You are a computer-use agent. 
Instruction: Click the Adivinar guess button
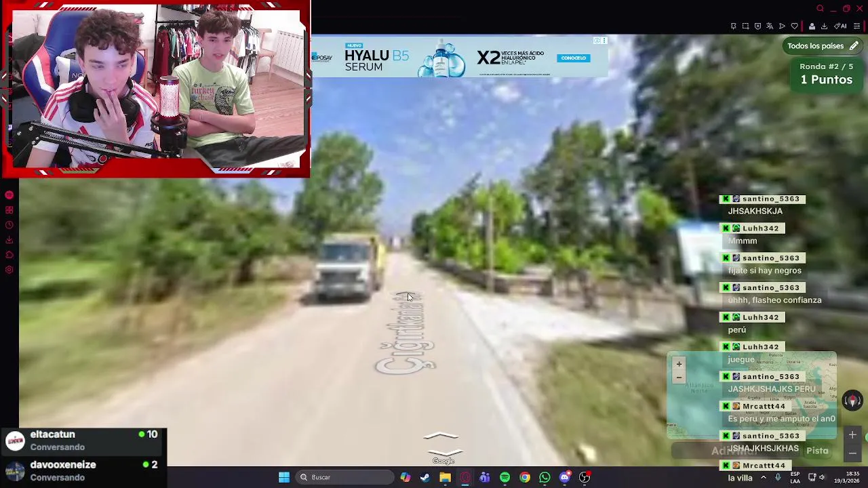[x=734, y=451]
